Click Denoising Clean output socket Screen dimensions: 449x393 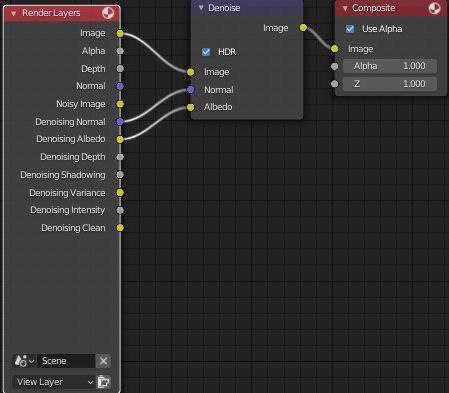click(120, 228)
